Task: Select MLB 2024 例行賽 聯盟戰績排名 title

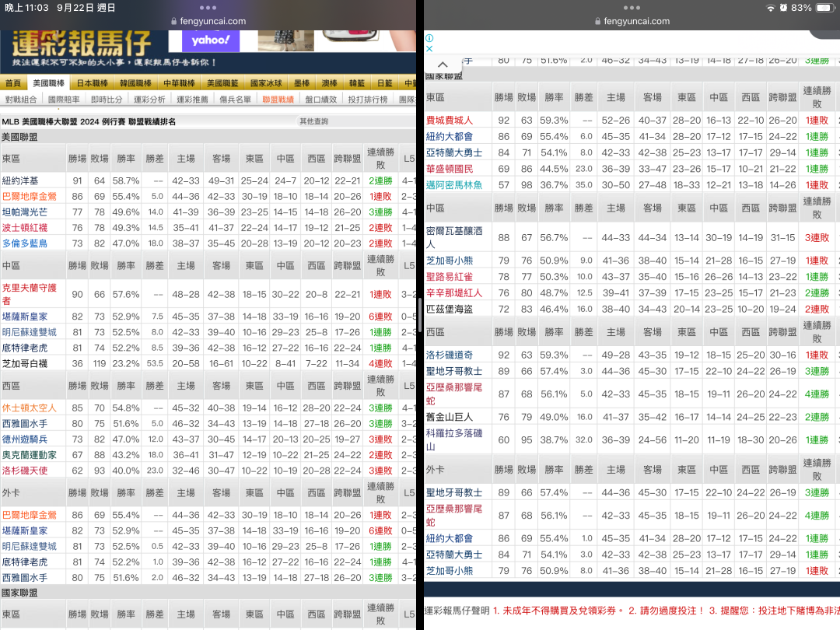Action: 89,121
